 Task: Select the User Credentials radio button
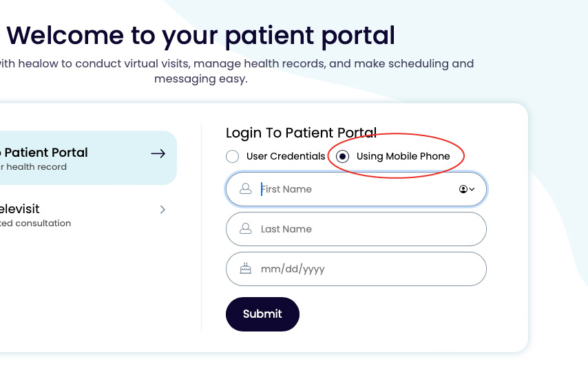233,156
